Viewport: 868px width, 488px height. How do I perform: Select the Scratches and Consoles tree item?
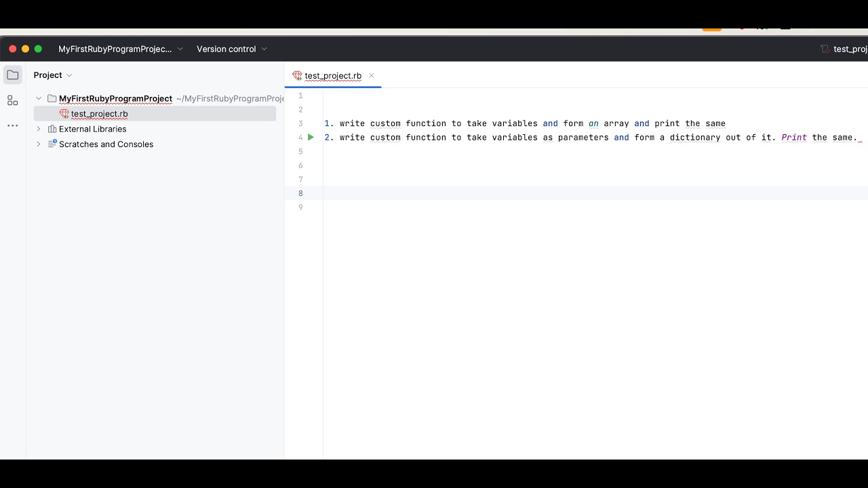tap(106, 144)
